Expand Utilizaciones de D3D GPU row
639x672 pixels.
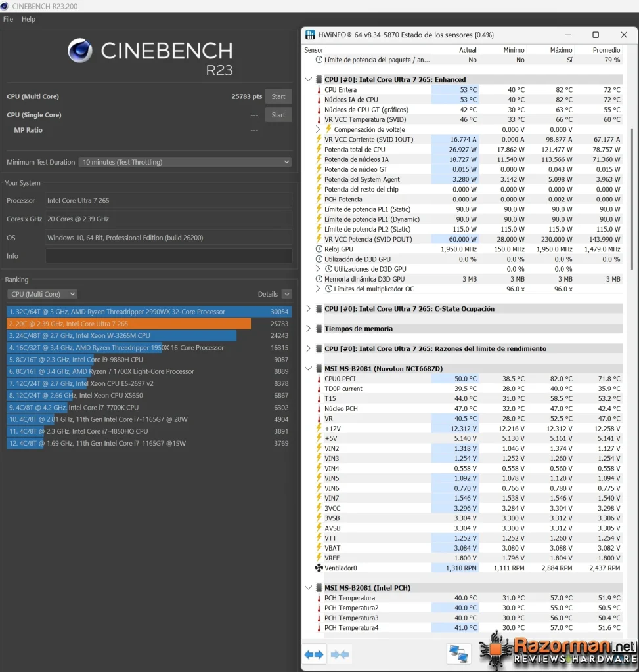318,268
